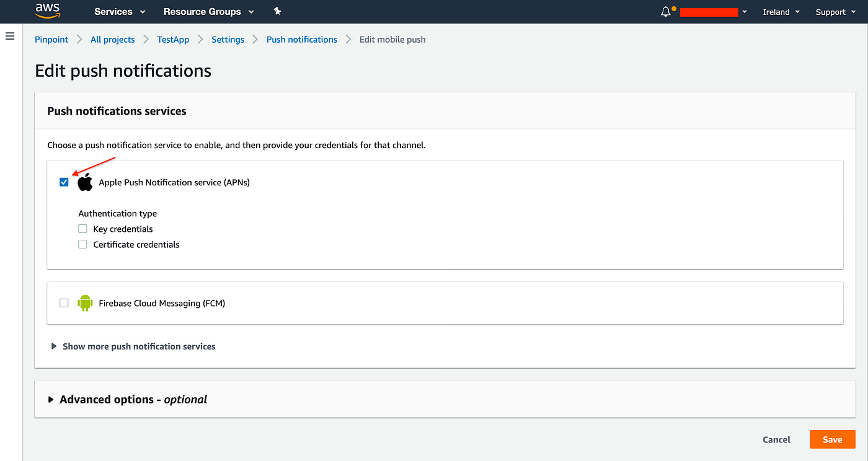This screenshot has height=461, width=868.
Task: Open the notifications bell
Action: (x=664, y=11)
